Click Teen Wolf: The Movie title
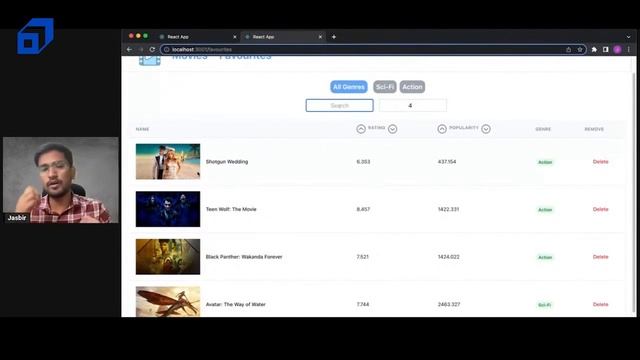The width and height of the screenshot is (640, 360). [x=231, y=209]
